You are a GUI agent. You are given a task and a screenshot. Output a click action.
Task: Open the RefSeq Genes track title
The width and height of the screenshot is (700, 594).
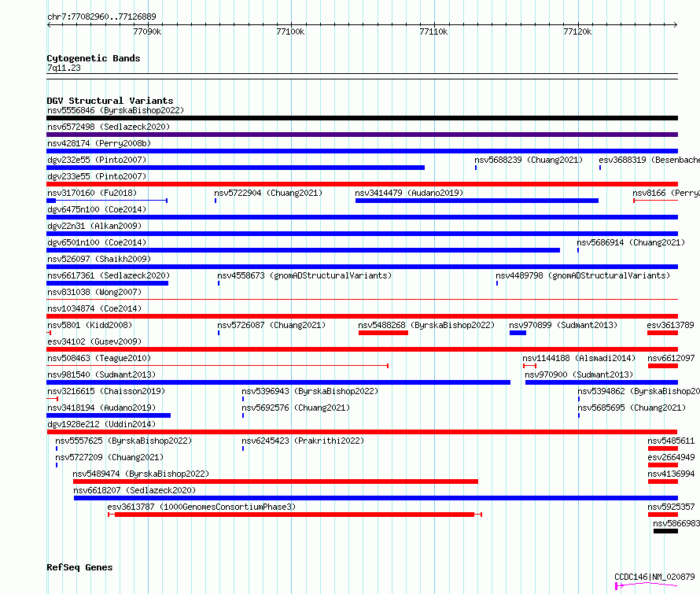click(79, 567)
